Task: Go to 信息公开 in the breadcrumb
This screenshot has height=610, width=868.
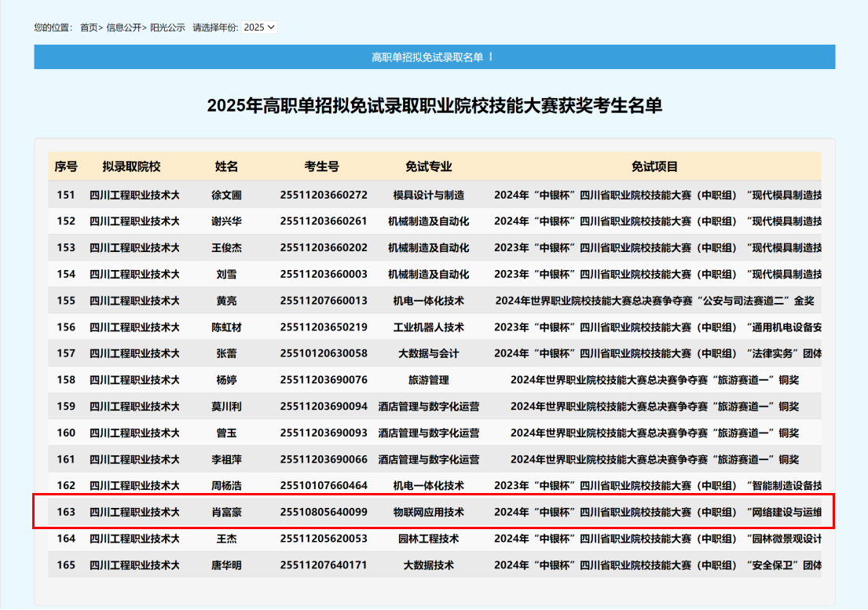Action: [x=123, y=27]
